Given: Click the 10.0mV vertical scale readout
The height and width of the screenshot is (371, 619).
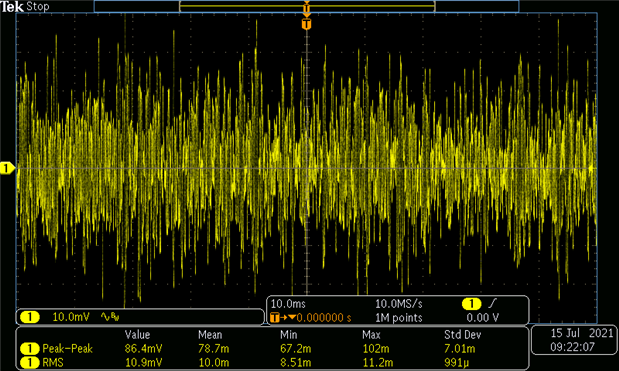Looking at the screenshot, I should (x=71, y=317).
